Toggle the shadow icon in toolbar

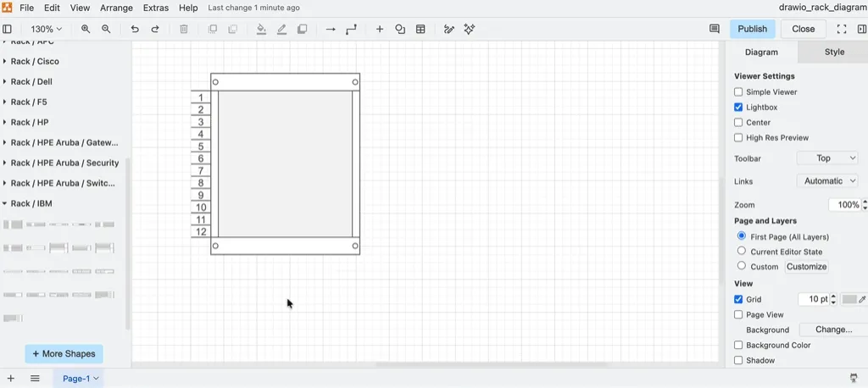tap(303, 29)
